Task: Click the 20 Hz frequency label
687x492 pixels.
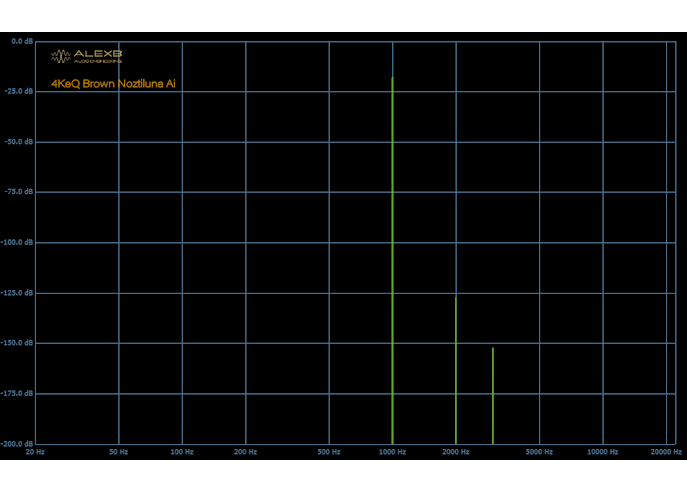Action: [x=35, y=452]
